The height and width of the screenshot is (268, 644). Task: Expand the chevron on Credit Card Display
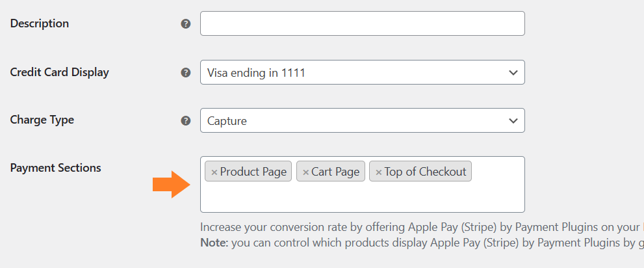click(513, 73)
